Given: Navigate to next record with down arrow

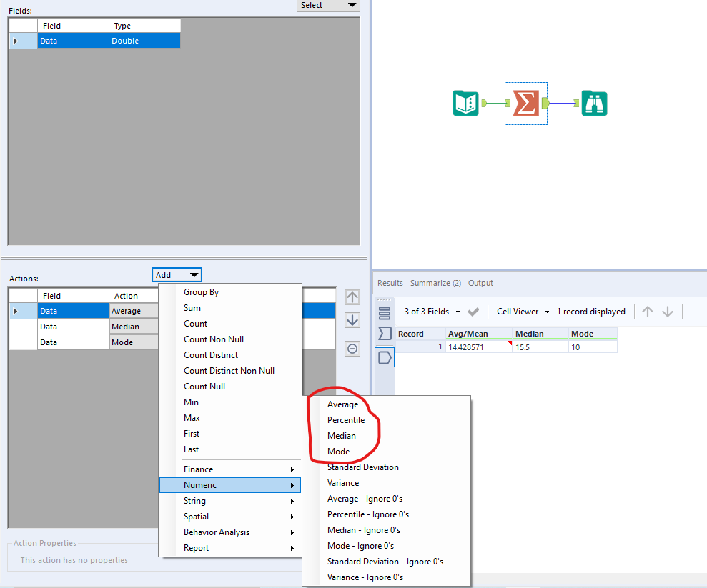Looking at the screenshot, I should (667, 311).
